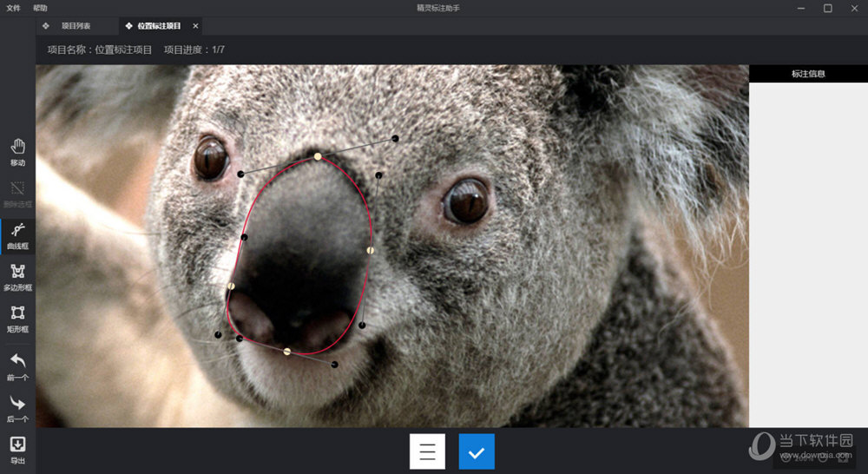This screenshot has height=474, width=868.
Task: Export annotations using 导出 icon
Action: (17, 451)
